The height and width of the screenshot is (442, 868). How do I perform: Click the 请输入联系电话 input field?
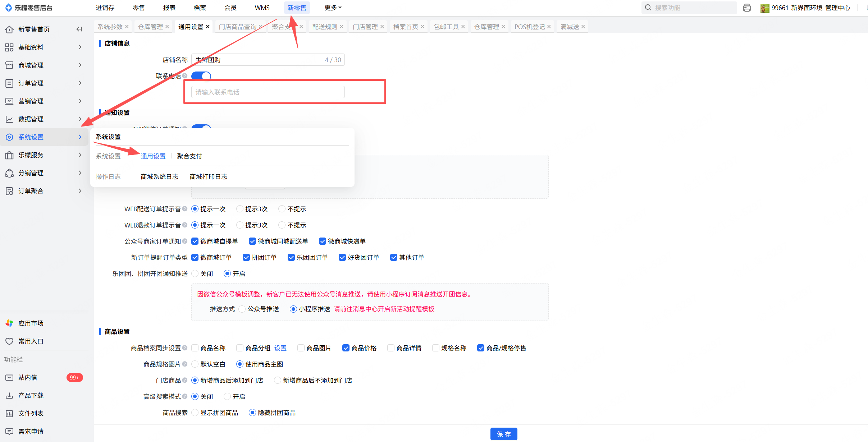[268, 92]
